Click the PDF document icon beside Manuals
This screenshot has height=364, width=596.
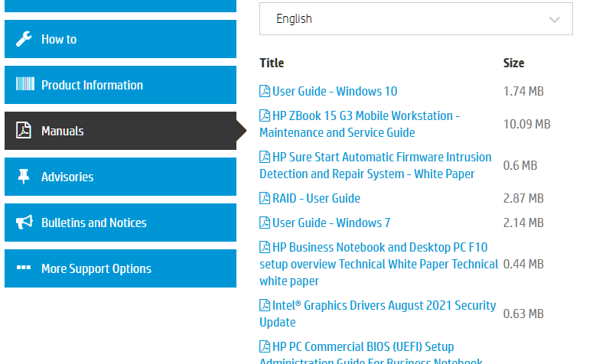click(x=24, y=130)
